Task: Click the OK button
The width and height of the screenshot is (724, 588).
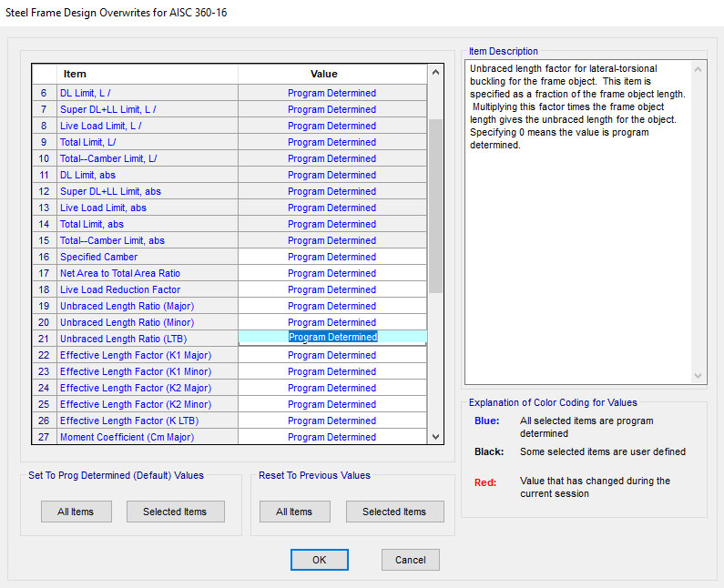Action: point(319,560)
